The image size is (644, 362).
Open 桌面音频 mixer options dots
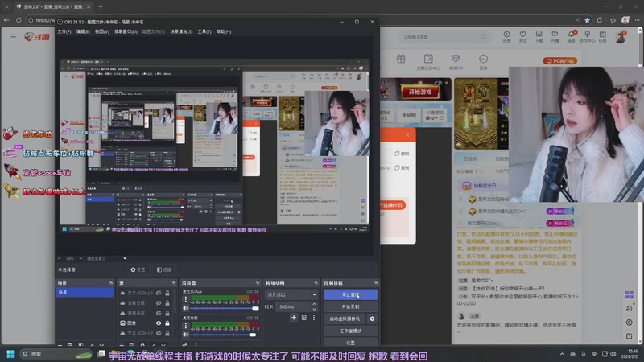click(x=186, y=326)
